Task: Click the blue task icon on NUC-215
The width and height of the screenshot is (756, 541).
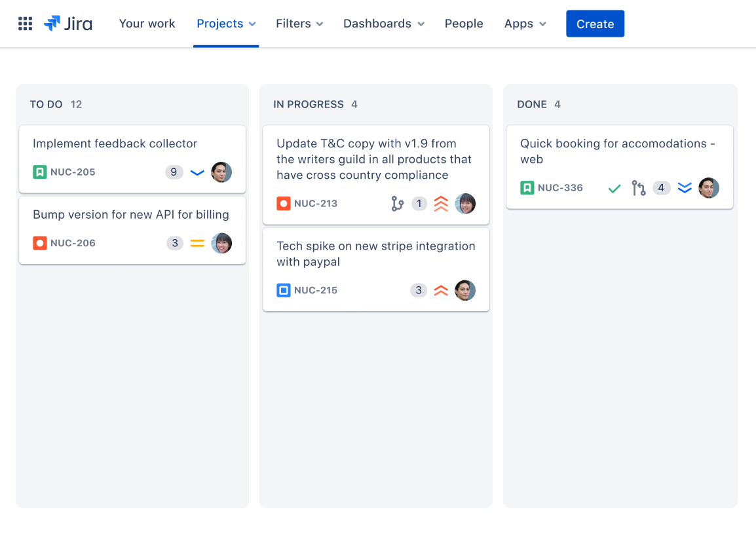Action: click(283, 289)
